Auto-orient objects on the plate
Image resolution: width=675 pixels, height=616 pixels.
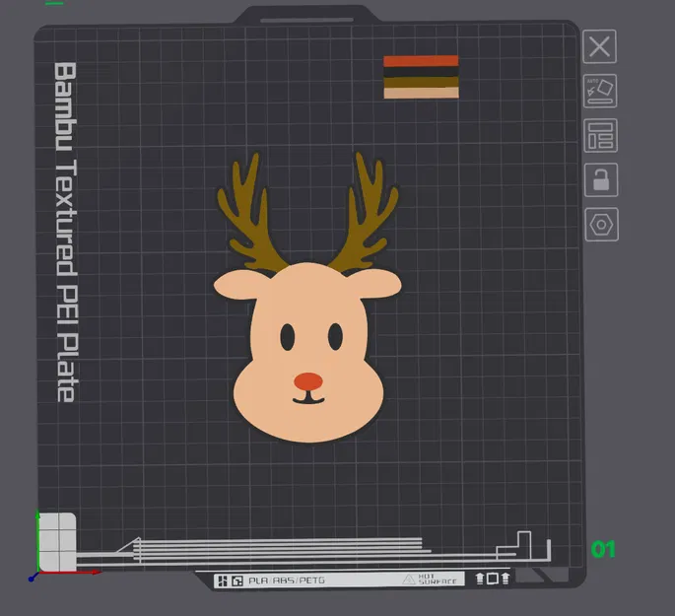[x=600, y=91]
